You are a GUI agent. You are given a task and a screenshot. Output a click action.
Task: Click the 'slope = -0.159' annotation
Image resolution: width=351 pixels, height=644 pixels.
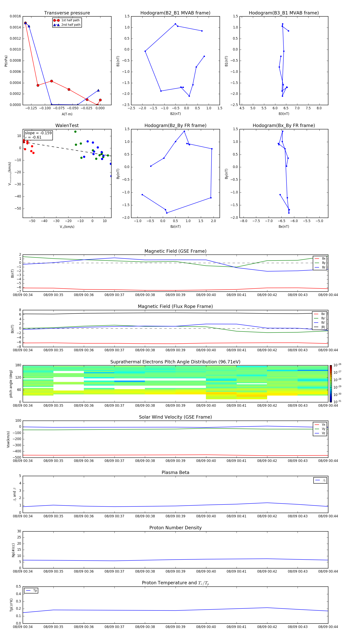pyautogui.click(x=38, y=133)
